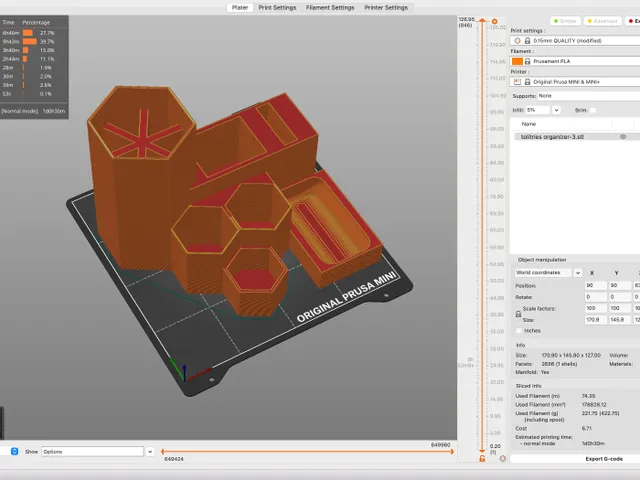Image resolution: width=640 pixels, height=480 pixels.
Task: Toggle the Brim checkbox
Action: 593,110
